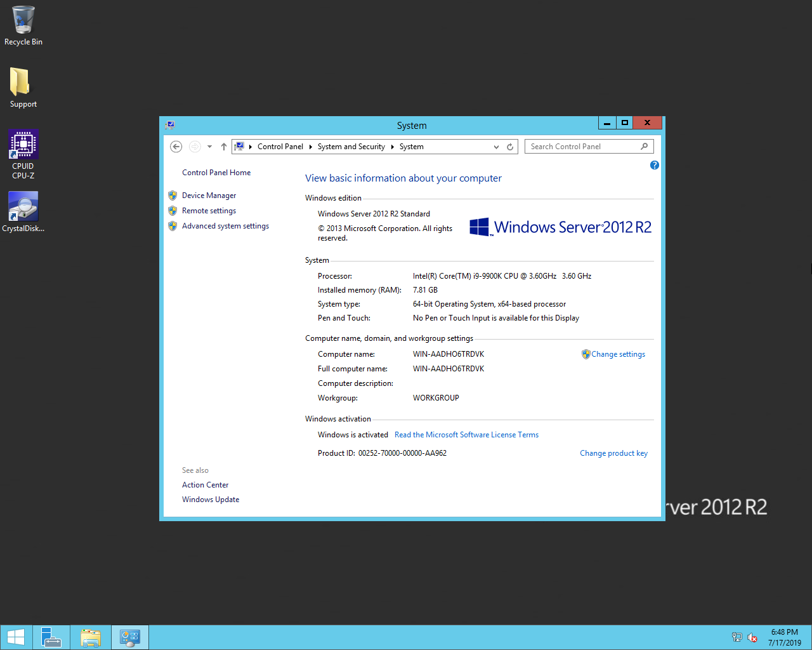Expand arrow after Control Panel breadcrumb
Viewport: 812px width, 650px height.
tap(311, 147)
